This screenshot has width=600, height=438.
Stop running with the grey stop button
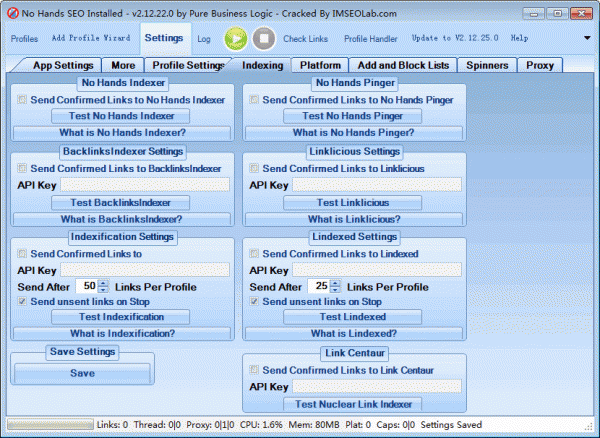264,39
